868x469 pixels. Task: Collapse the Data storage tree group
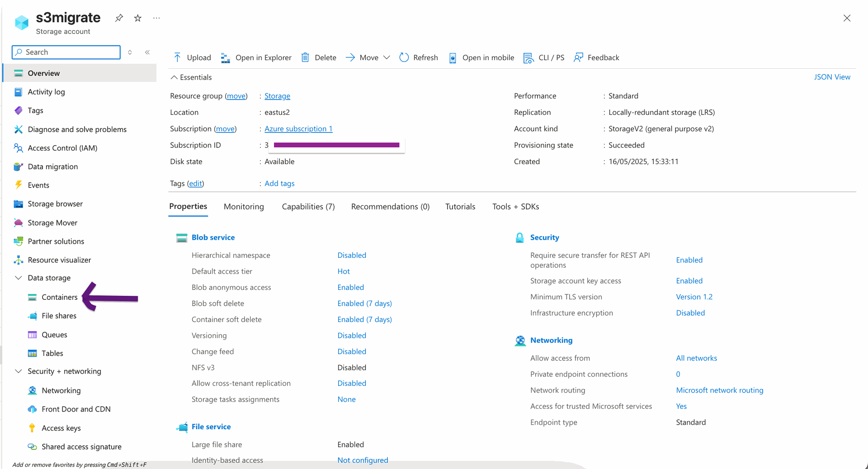point(19,278)
